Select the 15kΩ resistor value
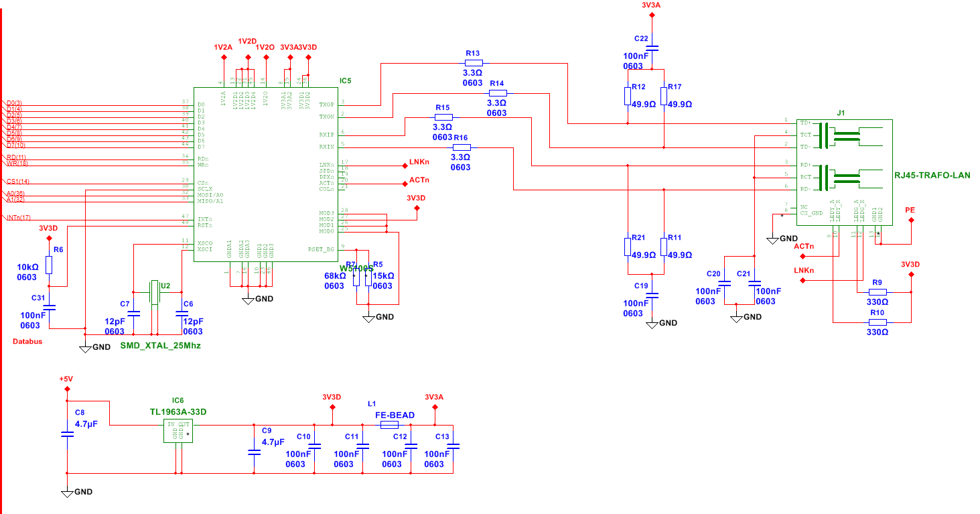The image size is (980, 514). [x=383, y=275]
